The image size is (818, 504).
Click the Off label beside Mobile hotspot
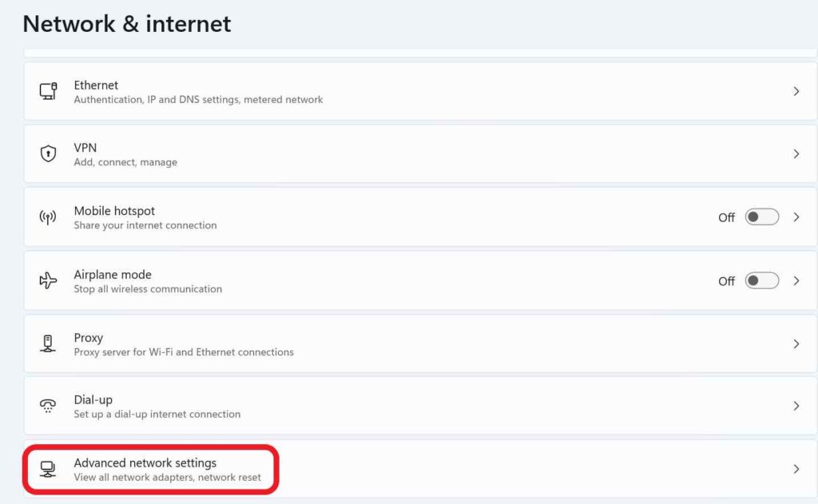pyautogui.click(x=726, y=217)
